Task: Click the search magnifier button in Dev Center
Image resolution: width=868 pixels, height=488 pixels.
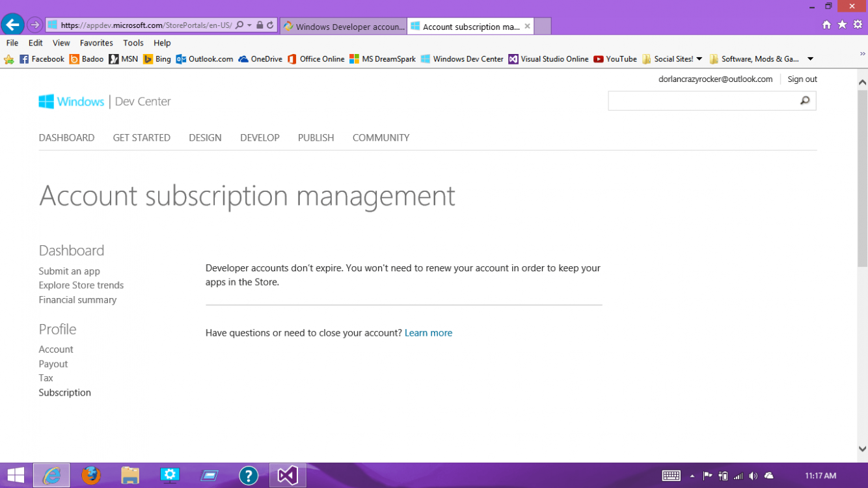Action: (806, 101)
